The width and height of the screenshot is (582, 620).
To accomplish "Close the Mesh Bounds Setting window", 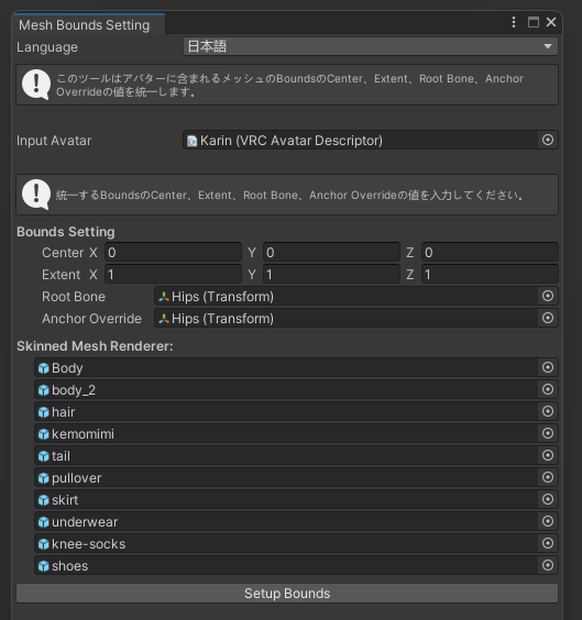I will pos(551,22).
